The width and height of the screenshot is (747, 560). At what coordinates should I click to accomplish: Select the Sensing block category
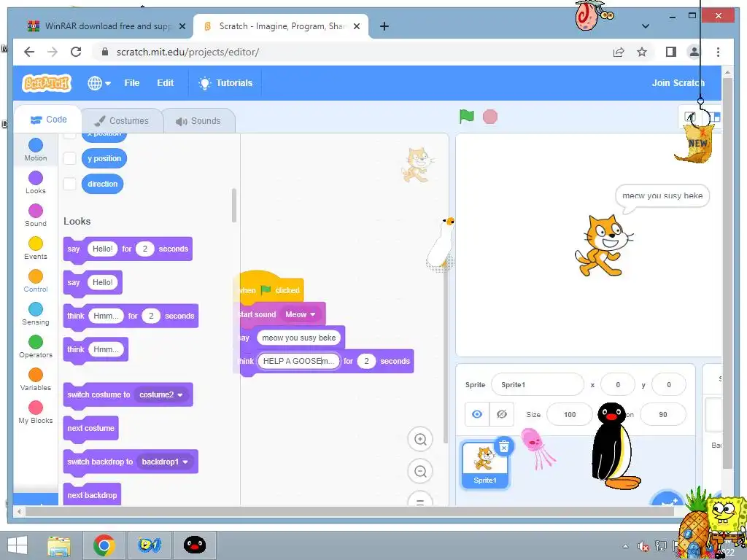pos(36,314)
